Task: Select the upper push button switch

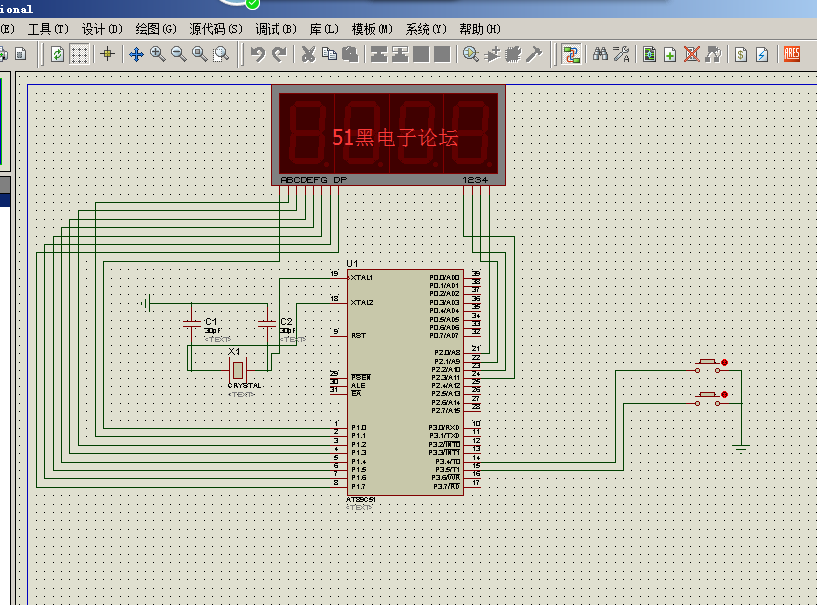Action: pos(708,366)
